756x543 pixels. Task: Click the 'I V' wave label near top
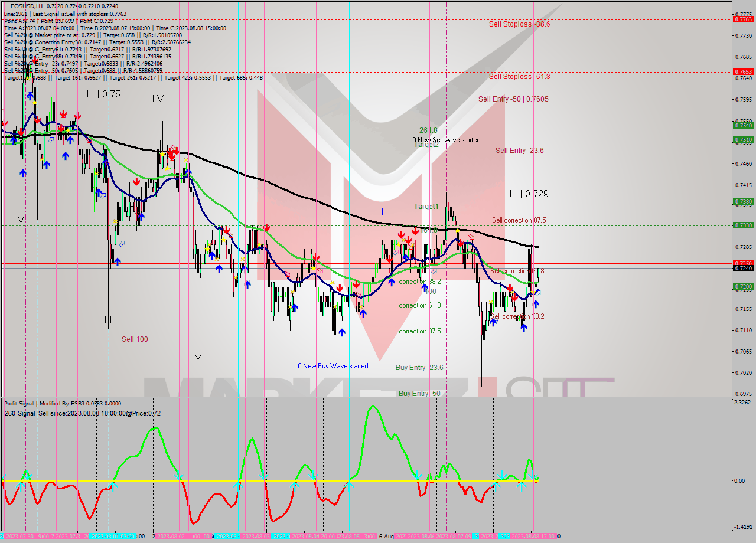158,99
